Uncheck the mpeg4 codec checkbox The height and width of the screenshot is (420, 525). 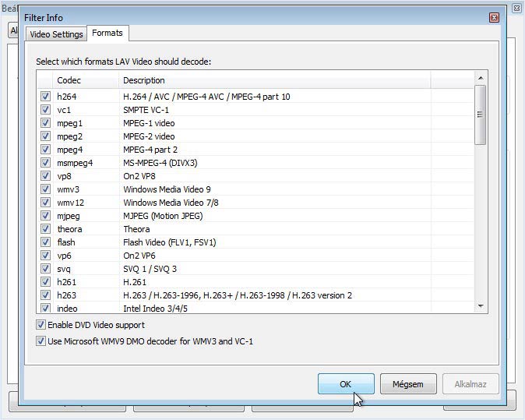pyautogui.click(x=45, y=150)
